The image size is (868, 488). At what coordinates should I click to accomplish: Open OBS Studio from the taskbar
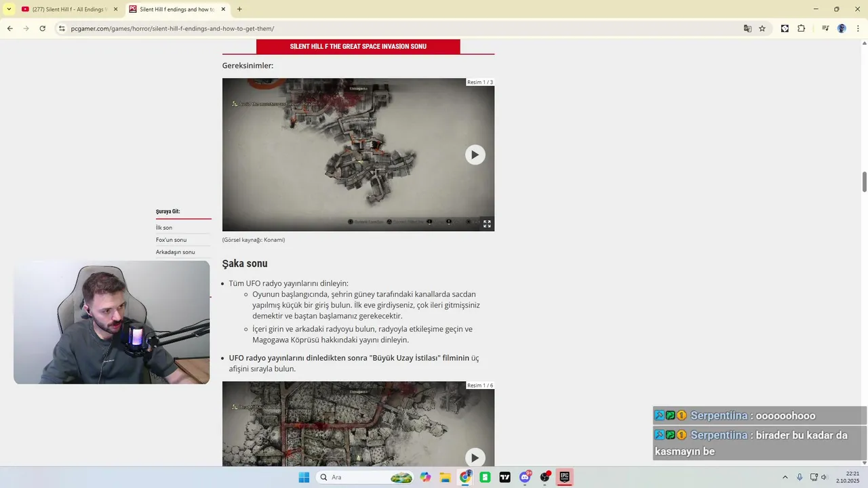coord(545,477)
